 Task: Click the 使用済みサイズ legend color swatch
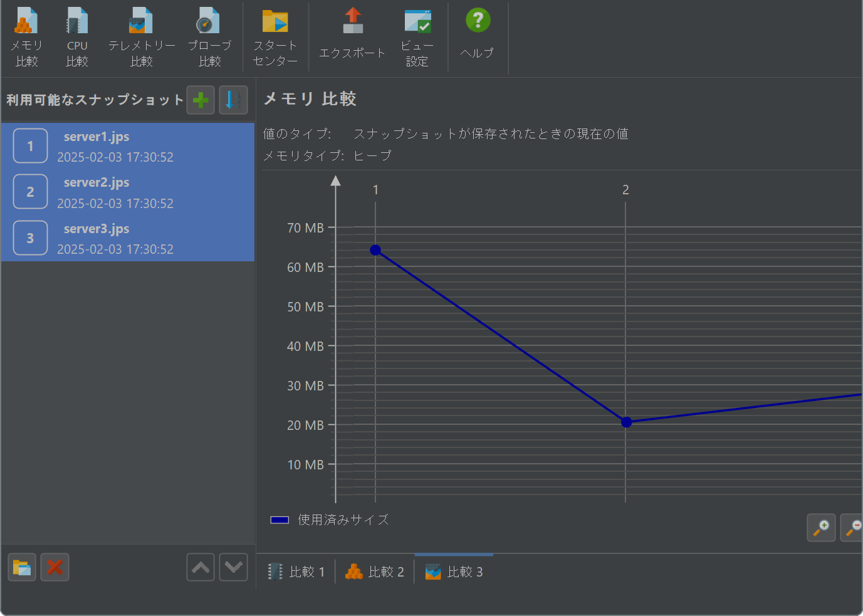[x=280, y=520]
